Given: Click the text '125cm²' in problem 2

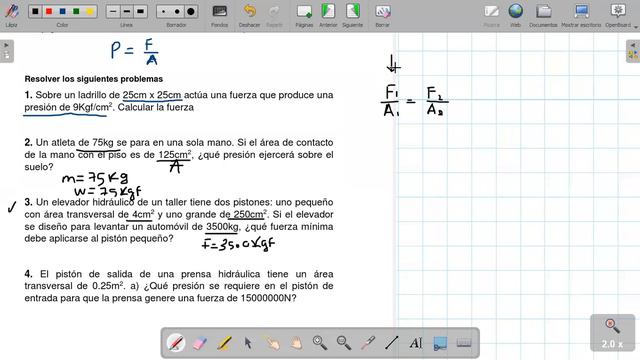Looking at the screenshot, I should tap(174, 155).
